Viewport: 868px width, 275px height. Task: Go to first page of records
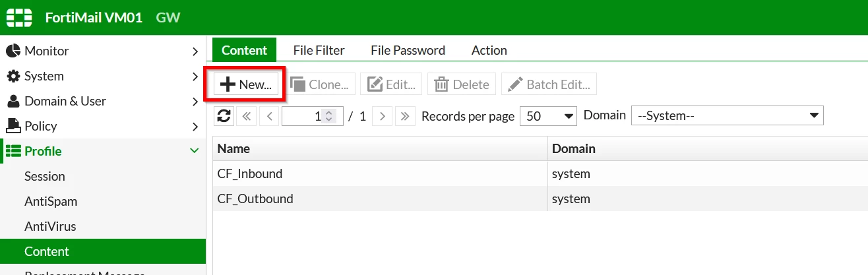pos(246,116)
